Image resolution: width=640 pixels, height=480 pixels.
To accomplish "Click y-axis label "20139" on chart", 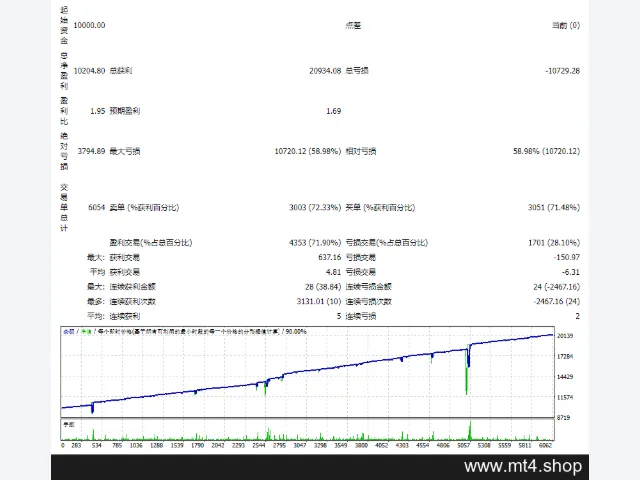I will (565, 336).
